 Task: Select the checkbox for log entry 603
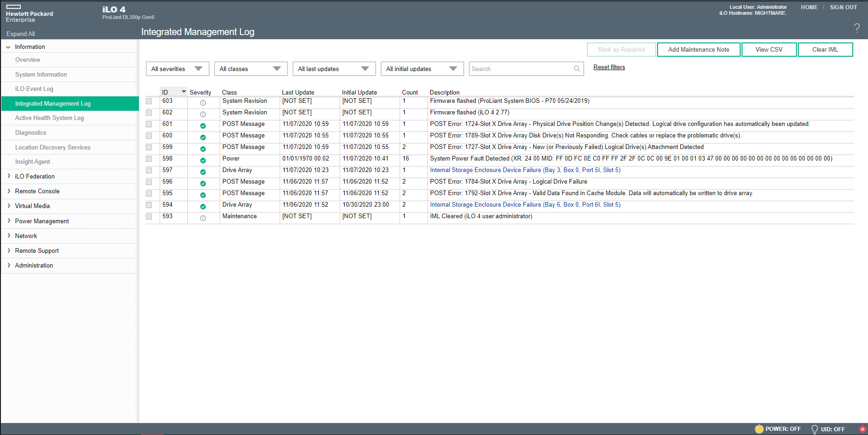pyautogui.click(x=149, y=101)
